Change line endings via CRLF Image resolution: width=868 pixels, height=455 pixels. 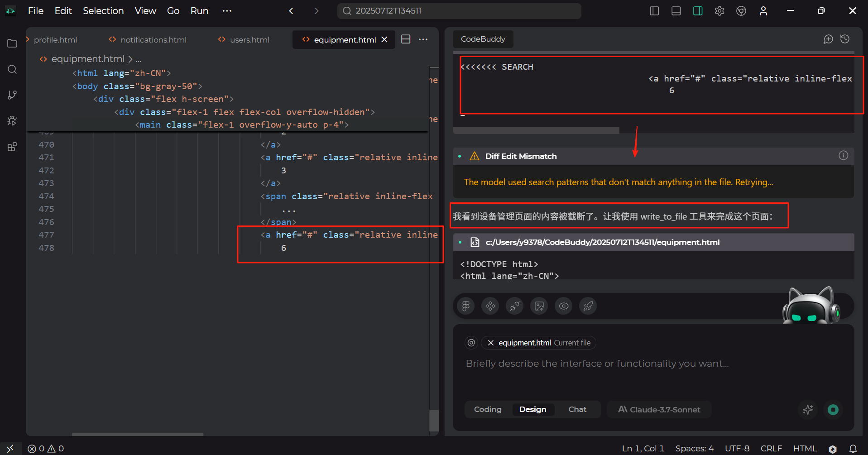771,448
